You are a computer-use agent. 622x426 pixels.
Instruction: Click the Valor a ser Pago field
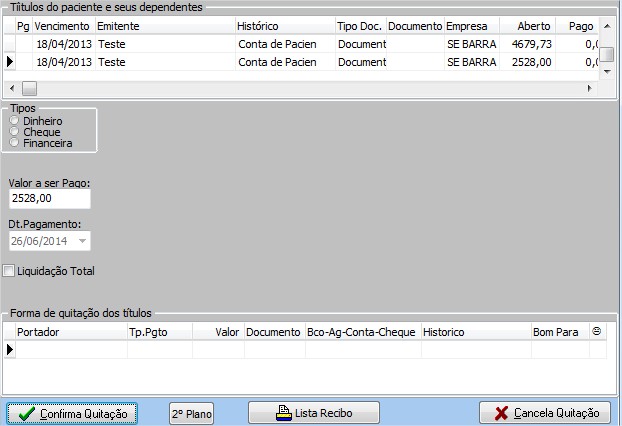pos(48,201)
